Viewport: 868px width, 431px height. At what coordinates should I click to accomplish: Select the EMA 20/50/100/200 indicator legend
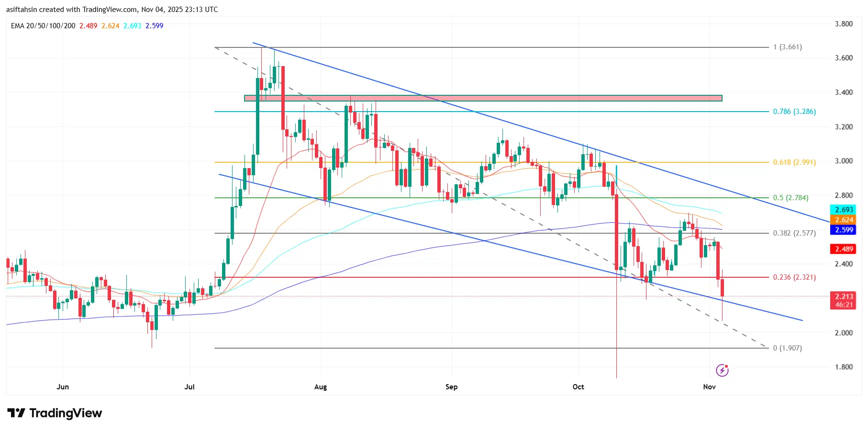point(43,26)
